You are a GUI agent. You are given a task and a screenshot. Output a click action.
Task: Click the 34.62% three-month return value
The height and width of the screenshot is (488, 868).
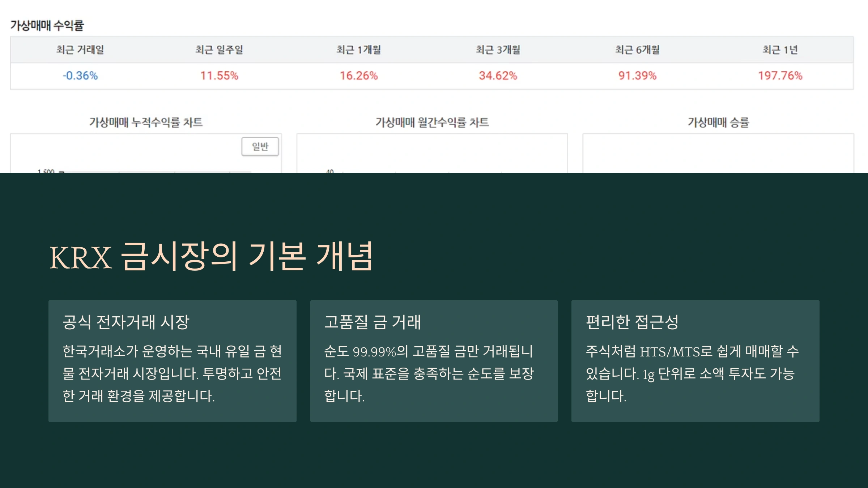pyautogui.click(x=498, y=76)
